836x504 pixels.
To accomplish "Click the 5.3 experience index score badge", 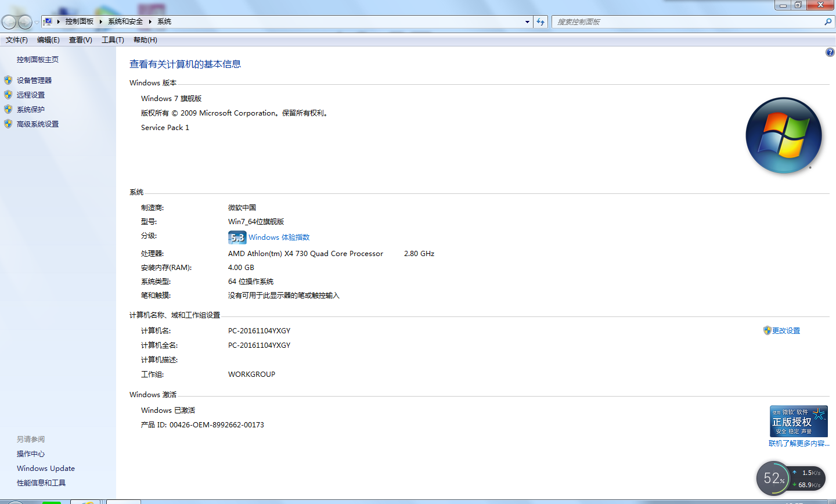I will (237, 237).
